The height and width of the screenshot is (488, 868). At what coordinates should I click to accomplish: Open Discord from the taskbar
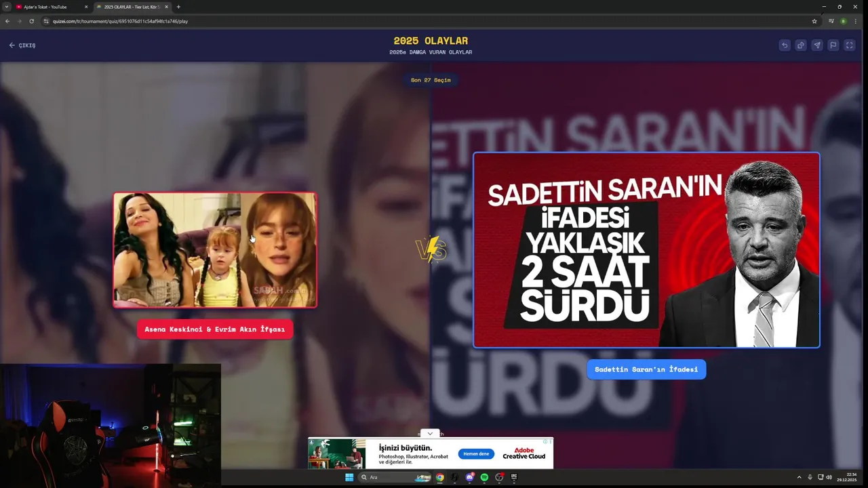pos(469,477)
